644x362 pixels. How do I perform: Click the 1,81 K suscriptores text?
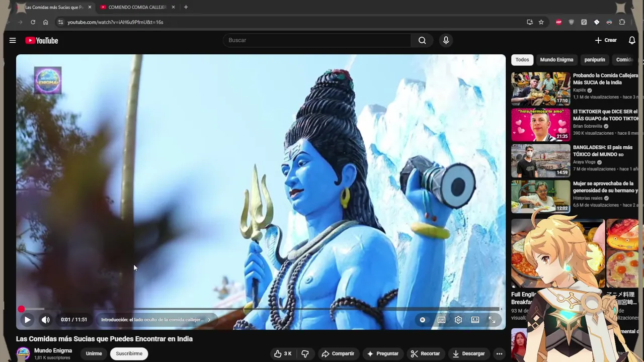pyautogui.click(x=52, y=358)
